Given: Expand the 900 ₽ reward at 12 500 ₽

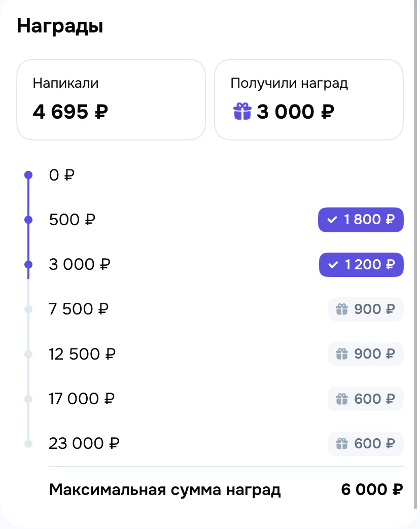Looking at the screenshot, I should [x=365, y=354].
